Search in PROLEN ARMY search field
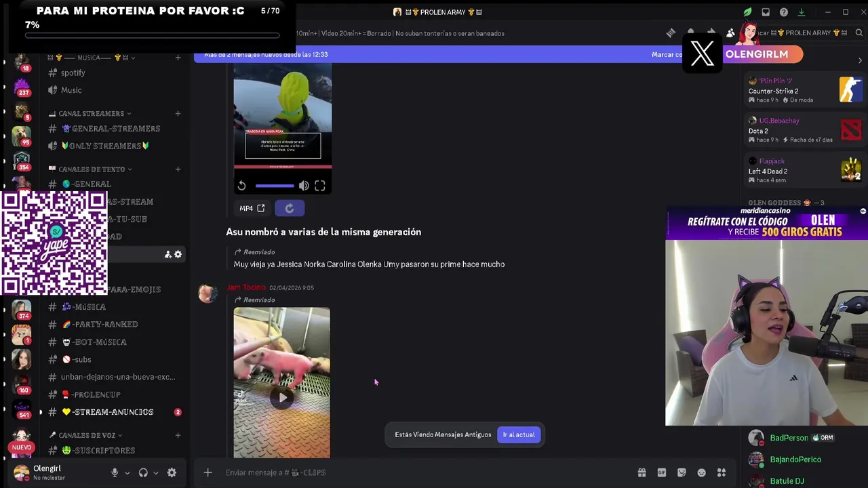 tap(807, 33)
